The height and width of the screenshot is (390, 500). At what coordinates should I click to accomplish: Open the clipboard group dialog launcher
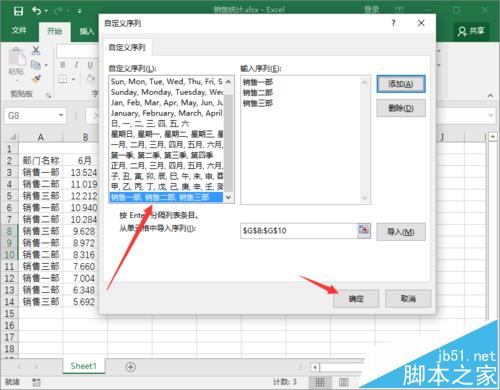point(49,95)
